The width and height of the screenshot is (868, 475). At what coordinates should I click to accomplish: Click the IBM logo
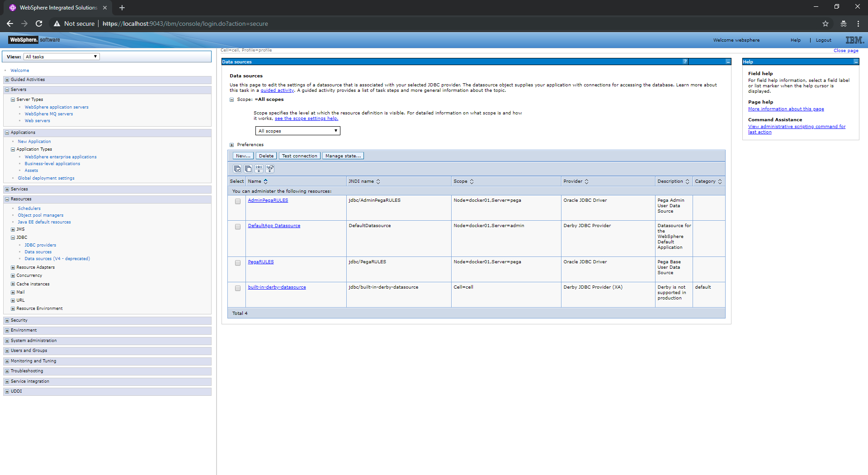point(854,40)
